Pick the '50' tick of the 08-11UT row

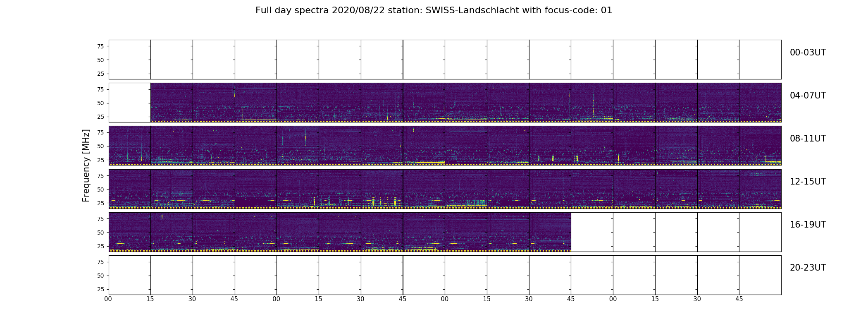coord(100,146)
